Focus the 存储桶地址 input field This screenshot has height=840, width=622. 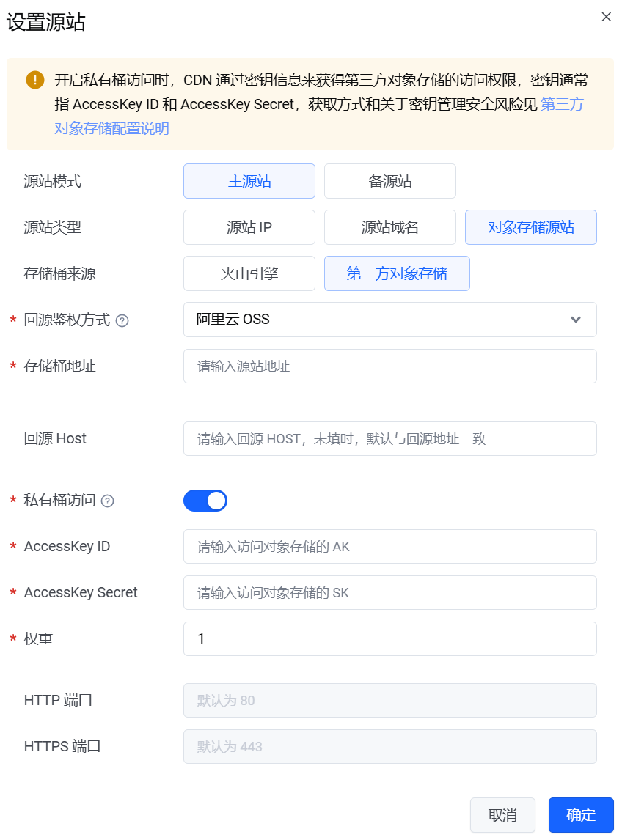389,366
